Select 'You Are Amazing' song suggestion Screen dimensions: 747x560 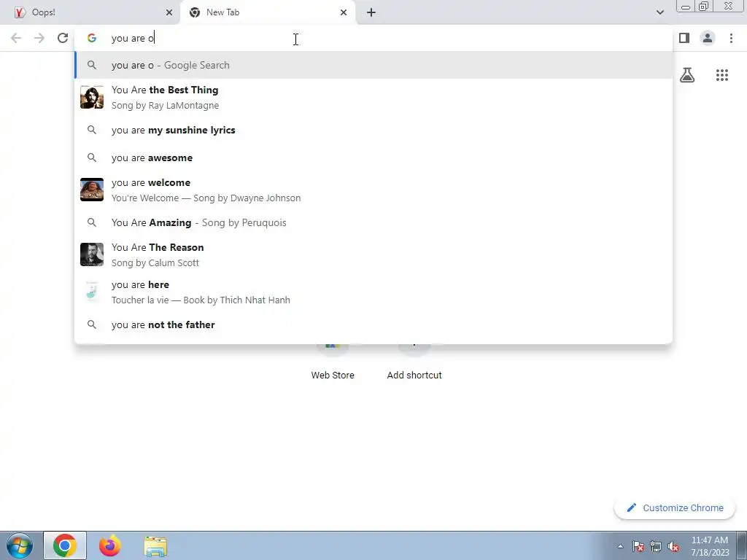pyautogui.click(x=373, y=222)
